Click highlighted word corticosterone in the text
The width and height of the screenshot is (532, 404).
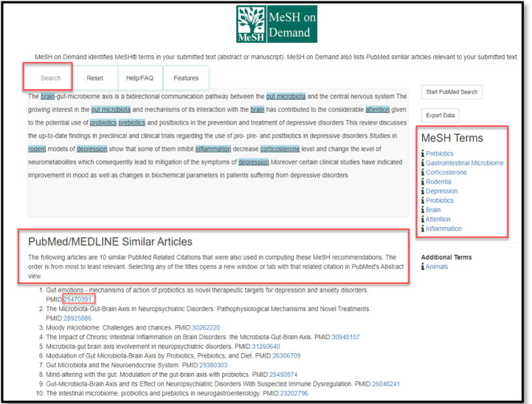coord(280,149)
